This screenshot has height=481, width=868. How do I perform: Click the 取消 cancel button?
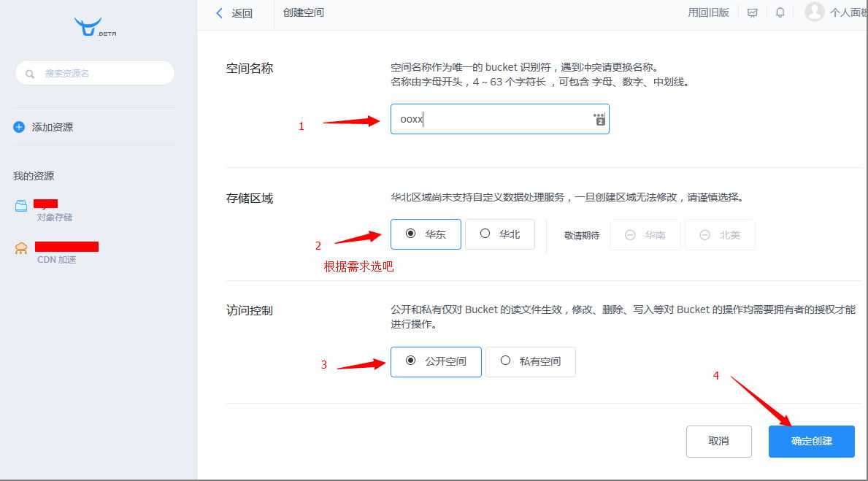point(718,441)
